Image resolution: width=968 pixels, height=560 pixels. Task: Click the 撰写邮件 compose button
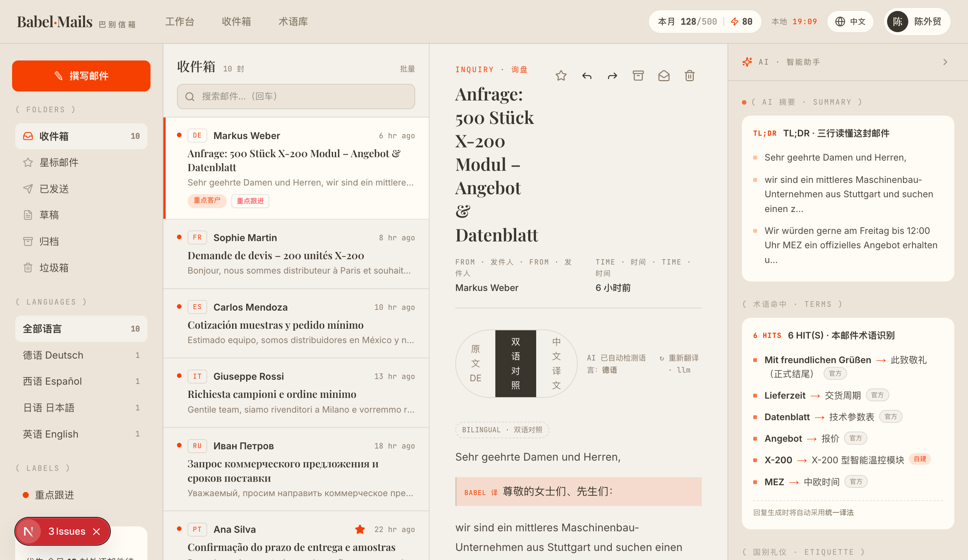[x=81, y=76]
